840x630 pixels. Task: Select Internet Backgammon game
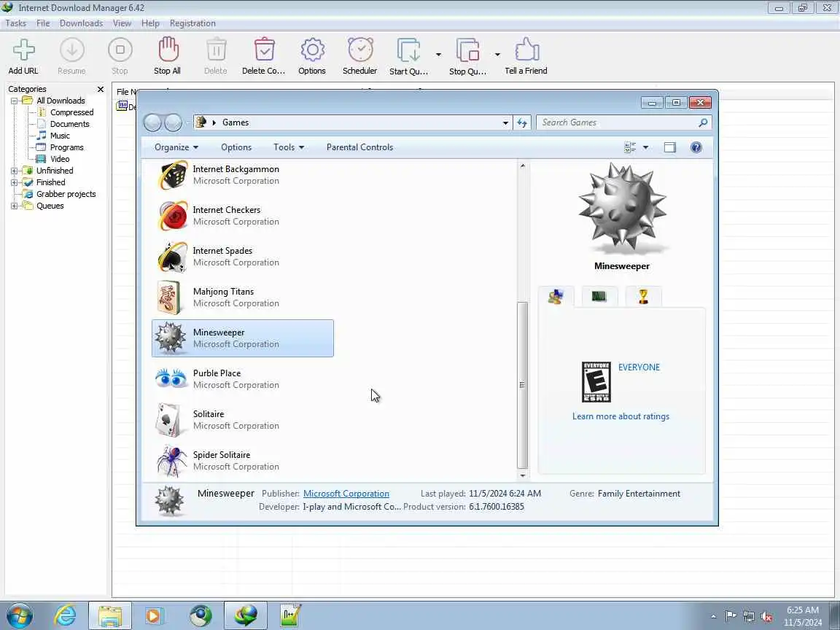[x=243, y=175]
